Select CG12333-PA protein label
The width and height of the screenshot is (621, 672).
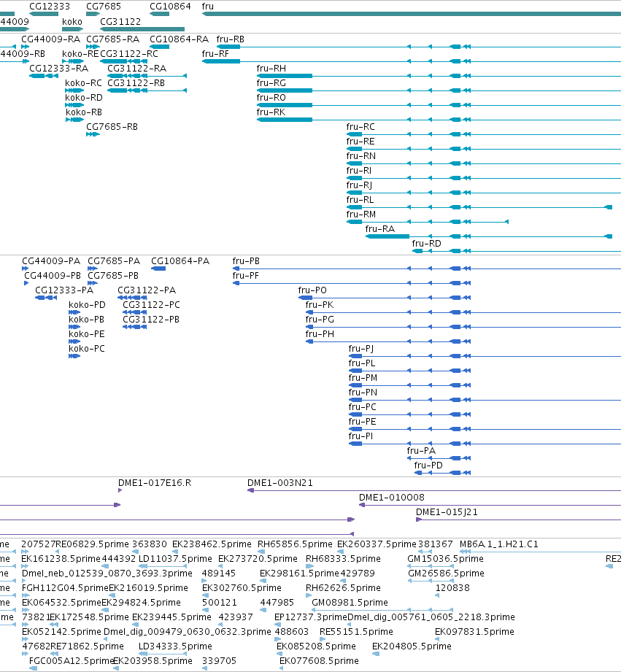(64, 290)
